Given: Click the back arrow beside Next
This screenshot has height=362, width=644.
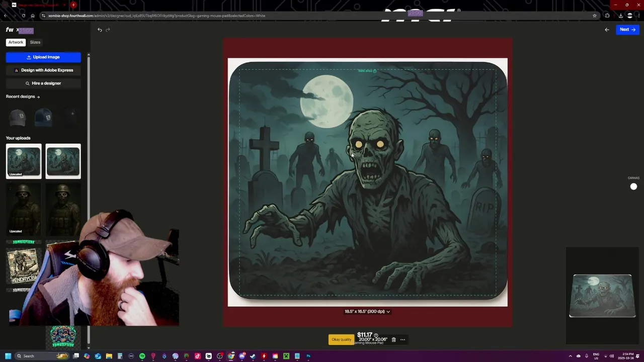Looking at the screenshot, I should click(x=607, y=30).
